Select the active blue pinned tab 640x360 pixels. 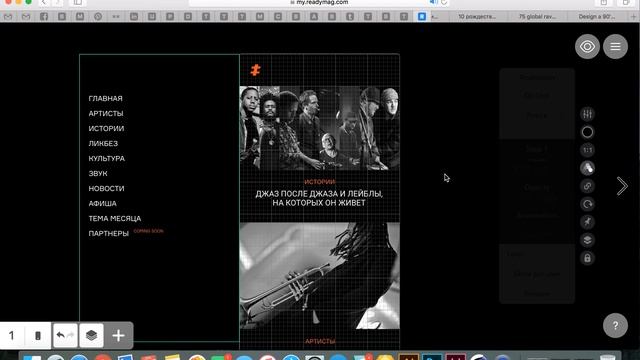pyautogui.click(x=422, y=16)
